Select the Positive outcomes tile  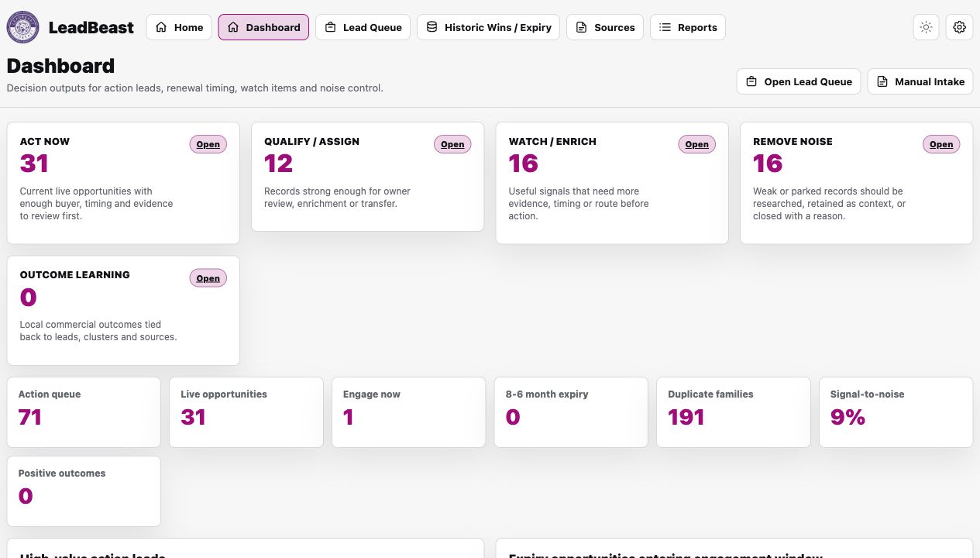[x=84, y=491]
